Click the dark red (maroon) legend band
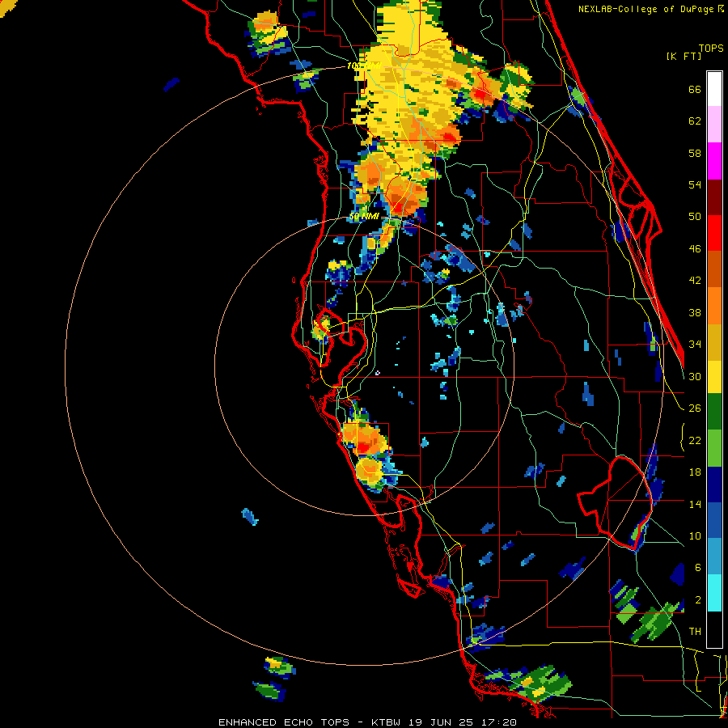This screenshot has height=728, width=728. pyautogui.click(x=714, y=197)
